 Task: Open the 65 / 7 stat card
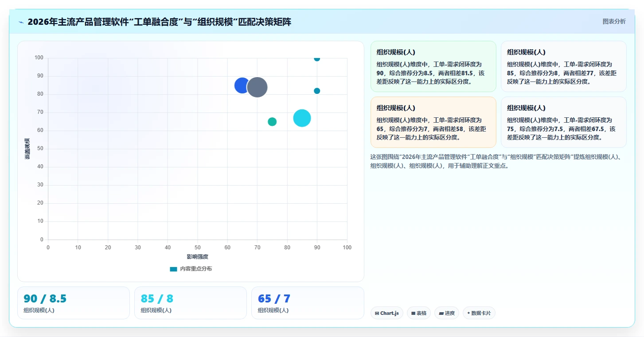(x=308, y=303)
